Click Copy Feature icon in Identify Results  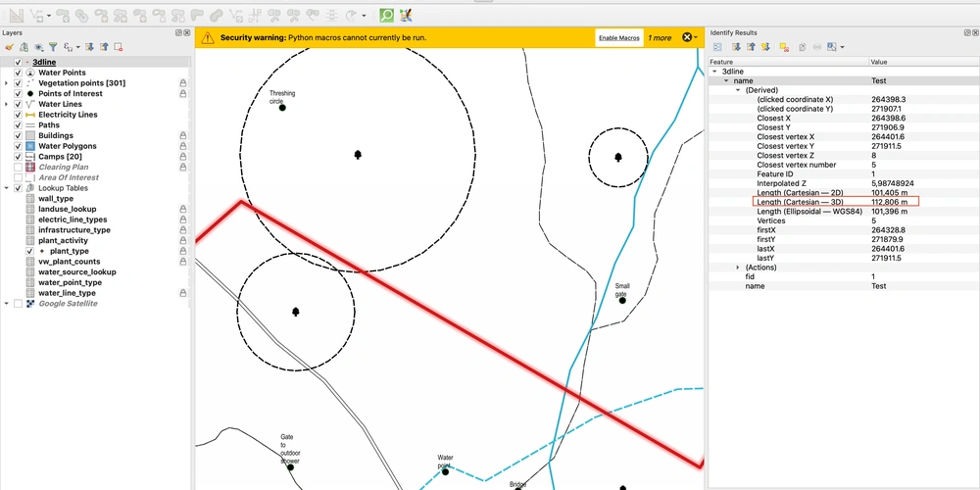pos(803,47)
